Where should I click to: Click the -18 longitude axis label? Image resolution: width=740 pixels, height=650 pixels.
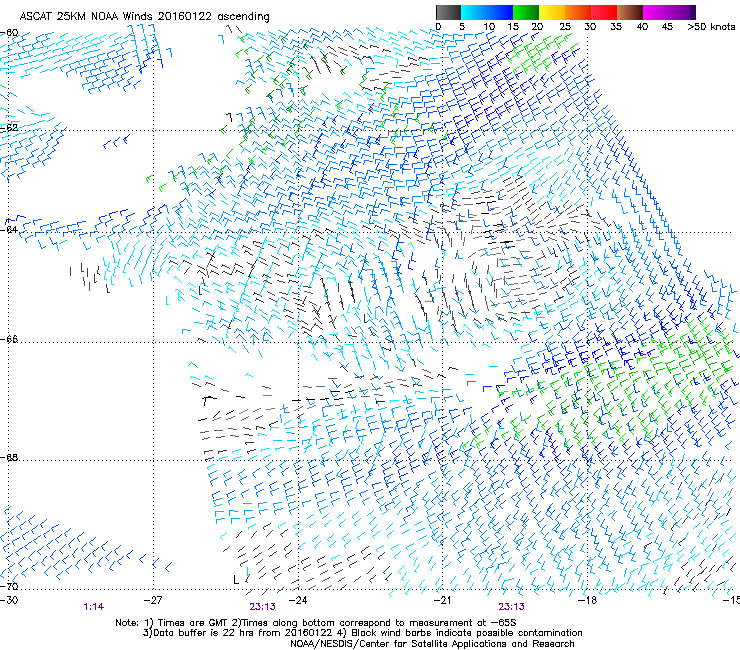click(588, 600)
